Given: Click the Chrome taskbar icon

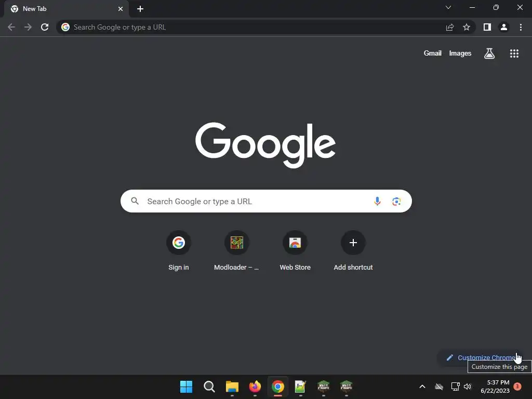Looking at the screenshot, I should (x=278, y=387).
